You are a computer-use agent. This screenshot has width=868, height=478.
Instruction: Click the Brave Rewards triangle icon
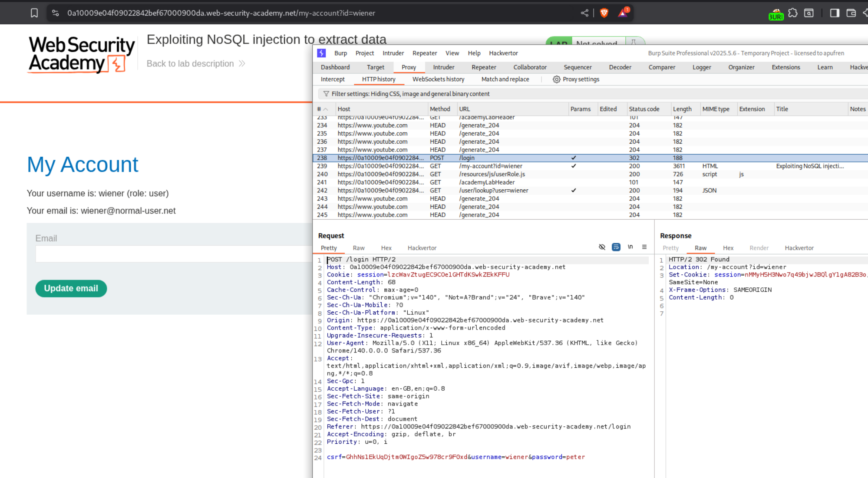click(x=623, y=13)
